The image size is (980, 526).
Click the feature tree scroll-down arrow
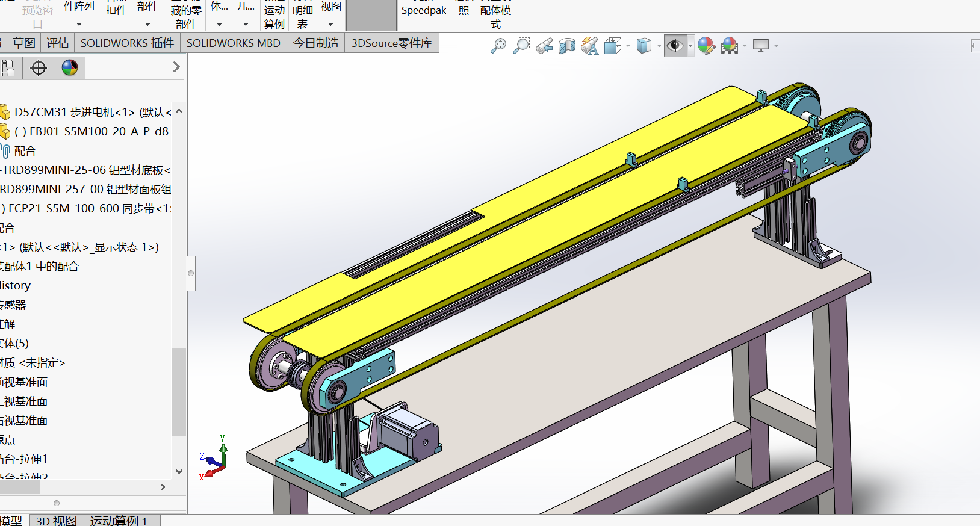pyautogui.click(x=179, y=471)
